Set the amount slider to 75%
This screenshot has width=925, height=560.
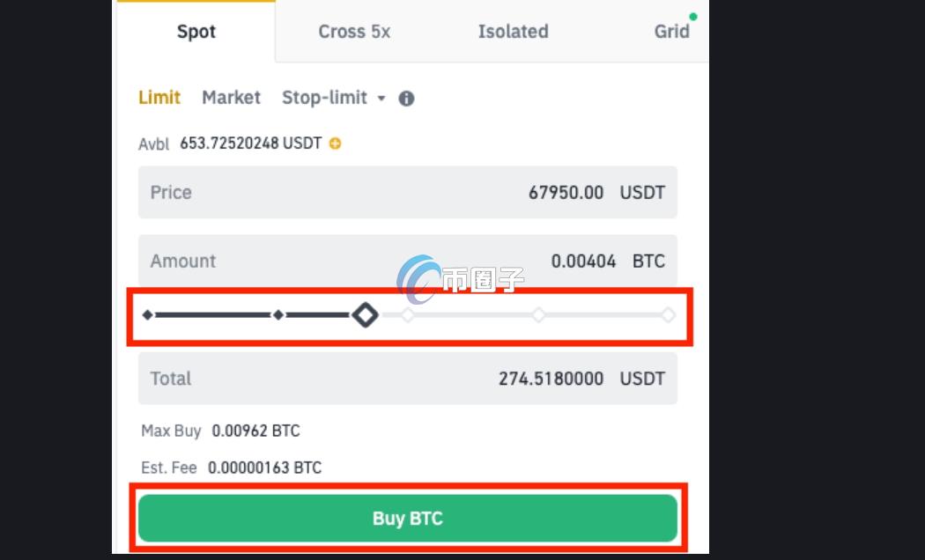click(538, 314)
